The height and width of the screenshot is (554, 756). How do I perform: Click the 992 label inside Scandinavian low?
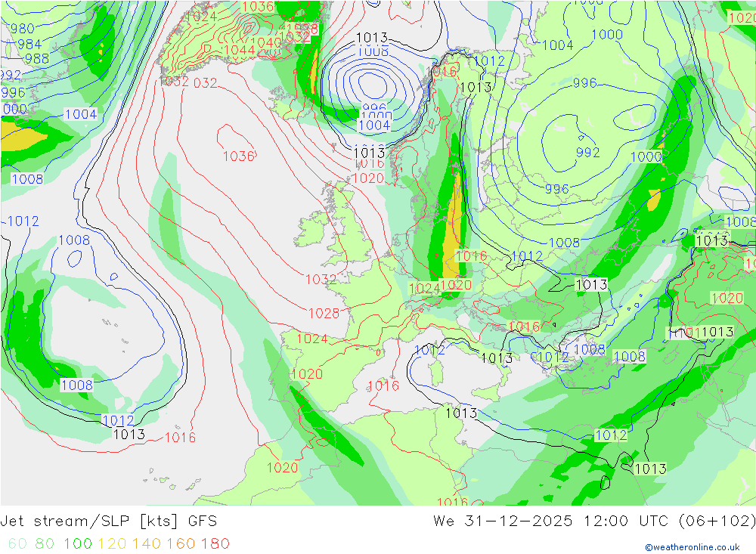(587, 153)
